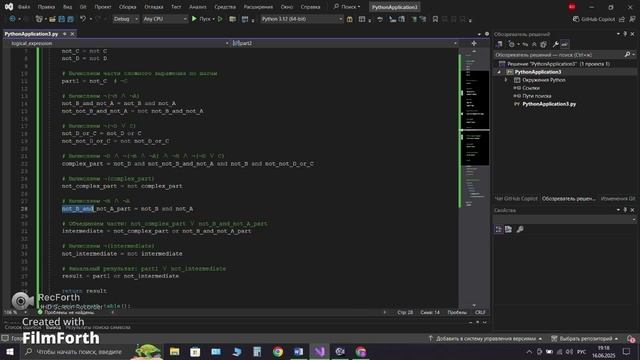The height and width of the screenshot is (360, 640).
Task: Click Collapse All icon in Solution Explorer toolbar
Action: click(x=534, y=44)
